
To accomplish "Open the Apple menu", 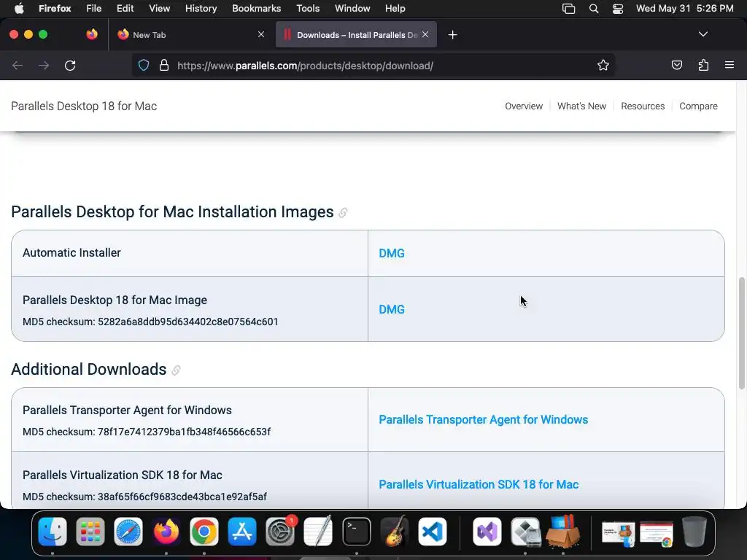I will 19,8.
